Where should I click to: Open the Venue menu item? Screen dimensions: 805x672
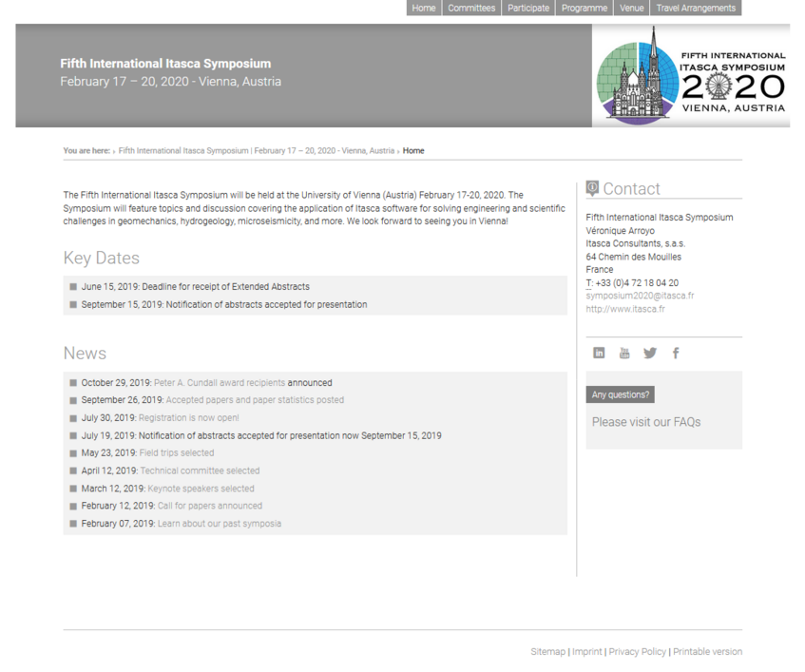[631, 8]
